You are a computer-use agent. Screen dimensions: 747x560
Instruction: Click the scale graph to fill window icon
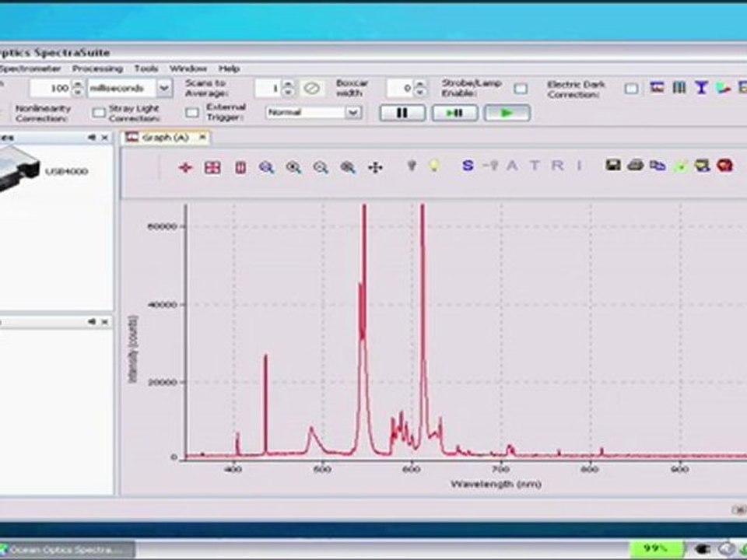(212, 167)
